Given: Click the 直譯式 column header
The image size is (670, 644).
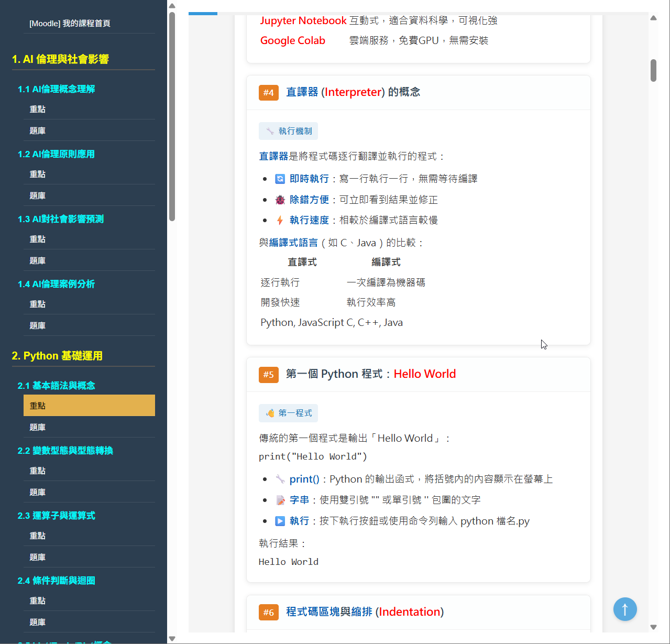Looking at the screenshot, I should coord(302,262).
